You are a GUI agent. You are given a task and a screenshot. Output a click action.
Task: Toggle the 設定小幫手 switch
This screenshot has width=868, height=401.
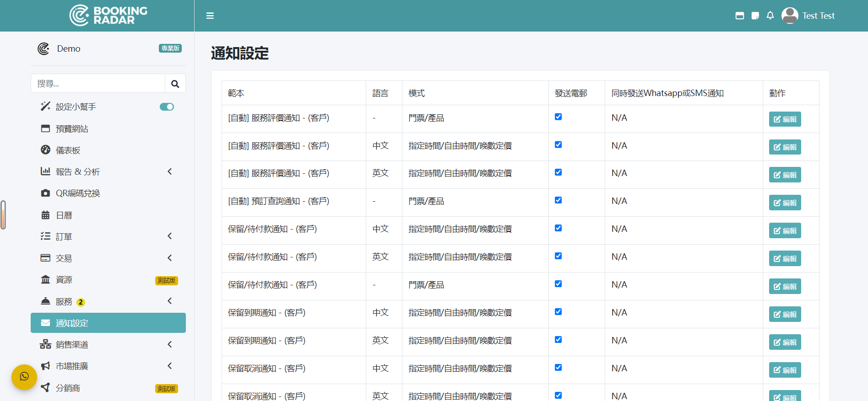(167, 107)
